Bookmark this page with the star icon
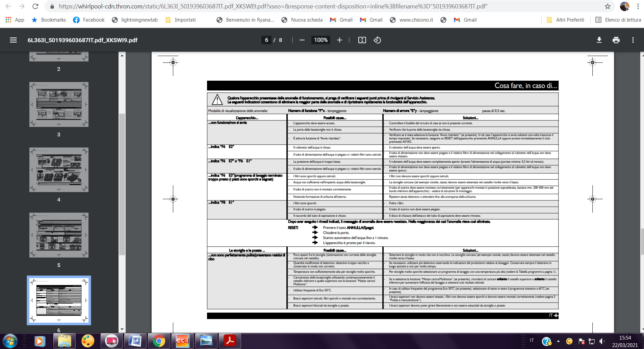This screenshot has height=349, width=644. tap(608, 6)
